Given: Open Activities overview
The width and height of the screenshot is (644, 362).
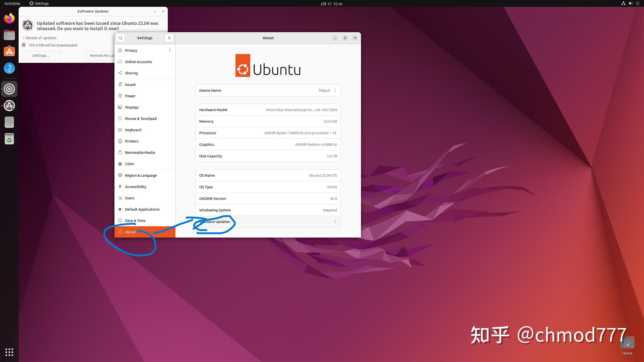Looking at the screenshot, I should pos(12,3).
